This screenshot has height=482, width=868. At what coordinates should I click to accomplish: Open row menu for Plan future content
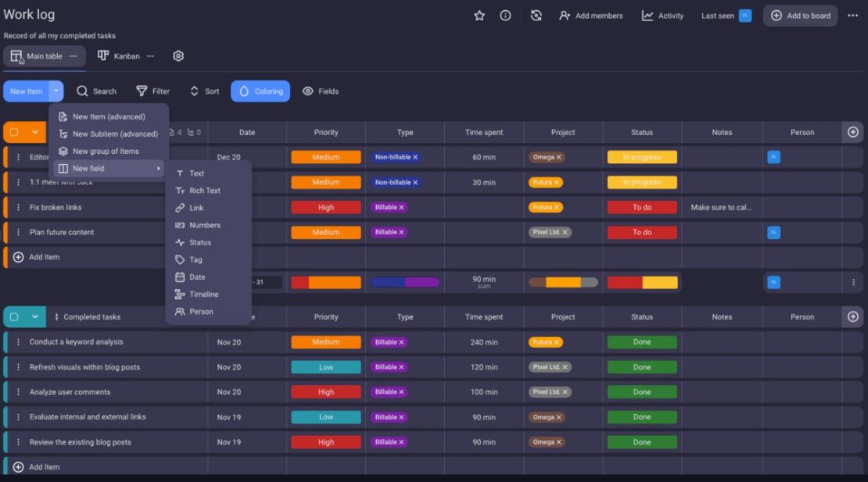(18, 232)
